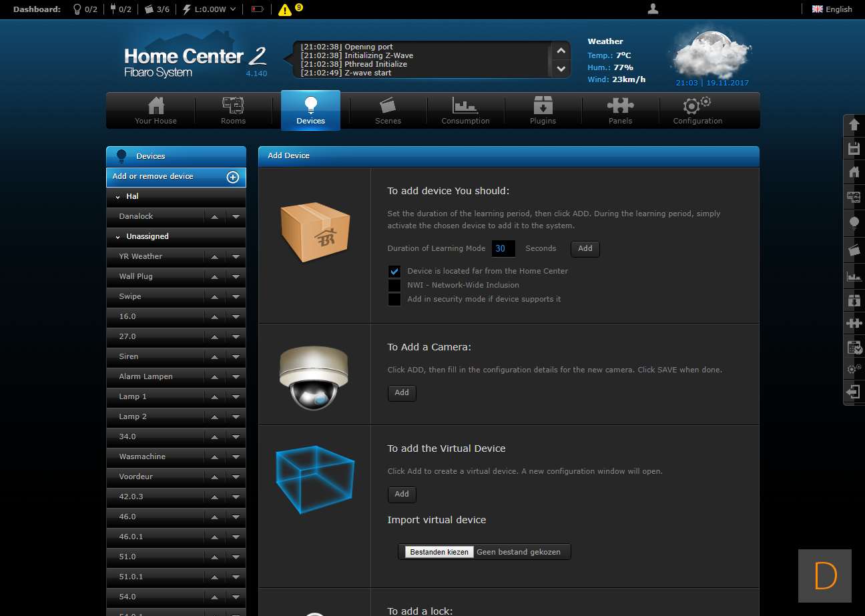Click the save floppy icon in right sidebar
This screenshot has width=865, height=616.
pos(854,148)
